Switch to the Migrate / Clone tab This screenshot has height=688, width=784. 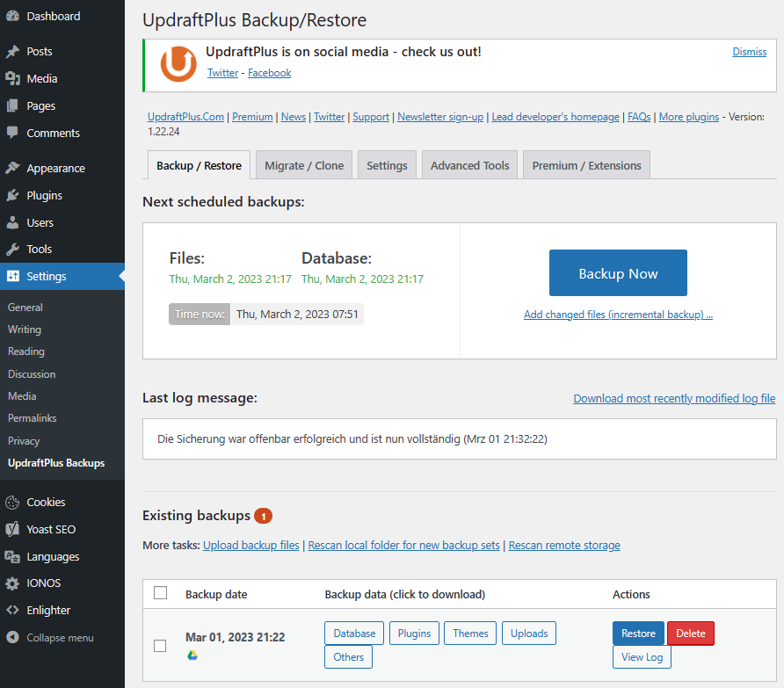click(304, 165)
